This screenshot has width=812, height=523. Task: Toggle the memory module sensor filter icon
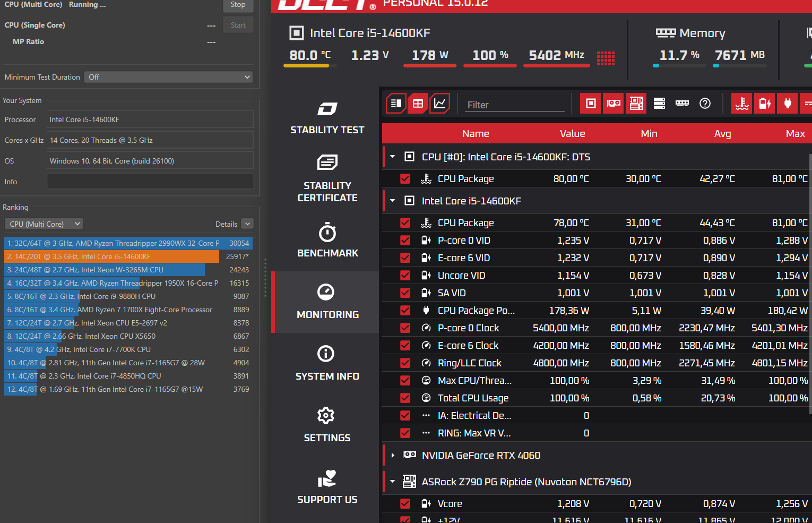[x=682, y=104]
